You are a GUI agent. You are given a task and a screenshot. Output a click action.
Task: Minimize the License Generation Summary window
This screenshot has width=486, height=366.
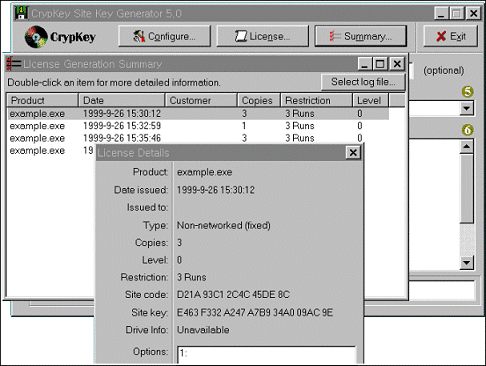tap(365, 63)
